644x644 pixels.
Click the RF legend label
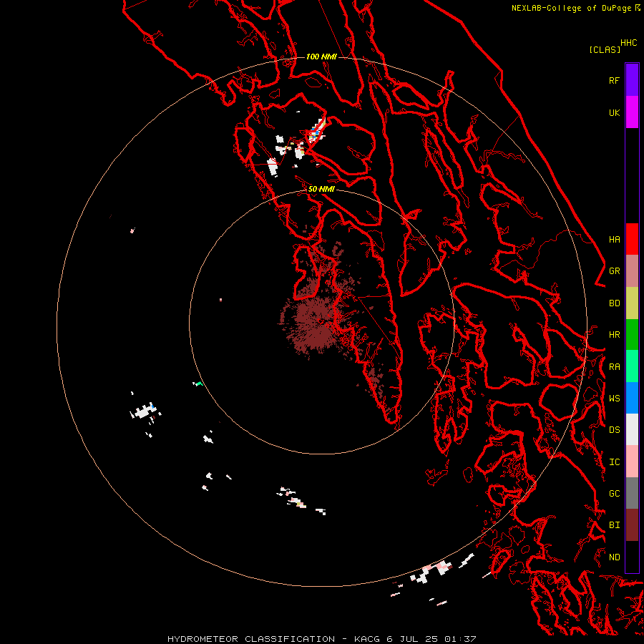(614, 80)
